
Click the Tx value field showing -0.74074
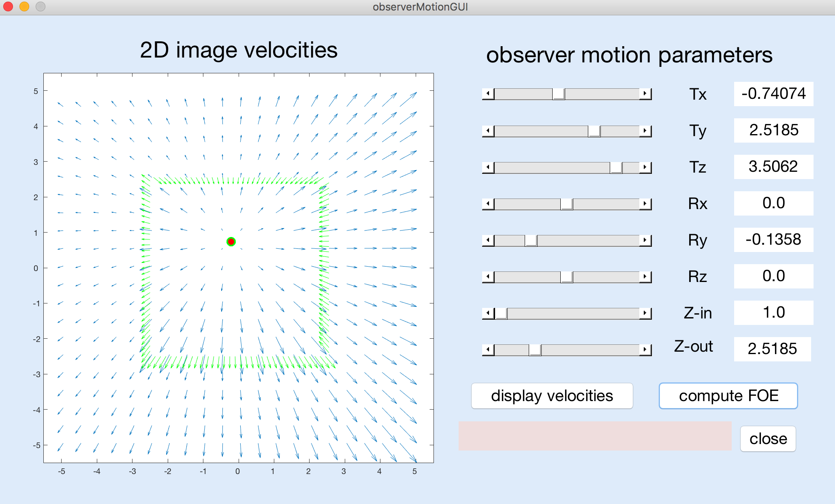773,94
